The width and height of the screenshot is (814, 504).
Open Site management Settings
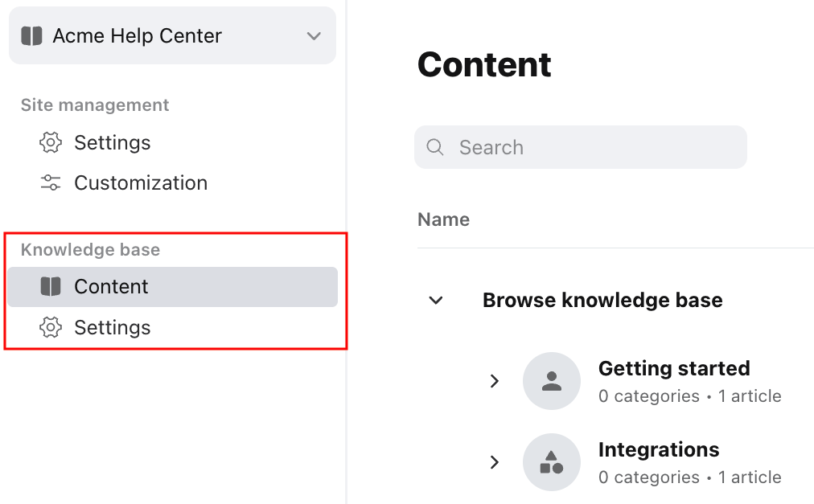point(112,142)
